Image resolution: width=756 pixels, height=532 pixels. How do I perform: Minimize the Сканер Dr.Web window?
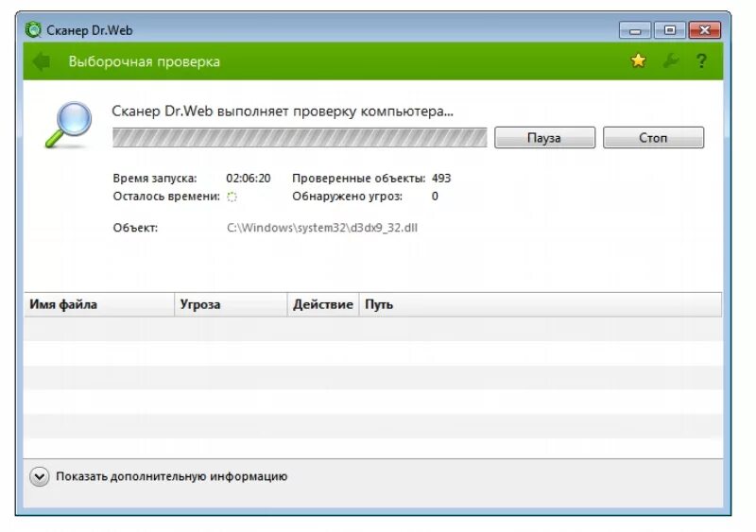click(x=635, y=30)
